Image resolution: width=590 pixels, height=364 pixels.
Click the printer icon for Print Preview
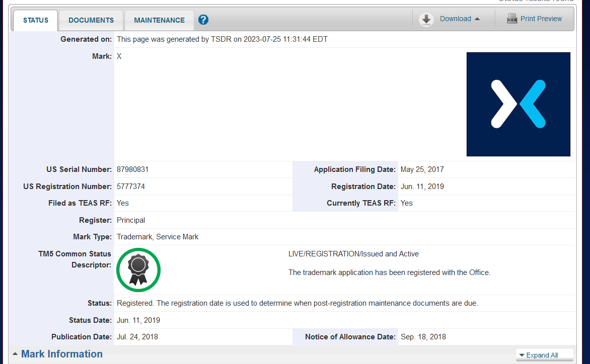pyautogui.click(x=512, y=19)
